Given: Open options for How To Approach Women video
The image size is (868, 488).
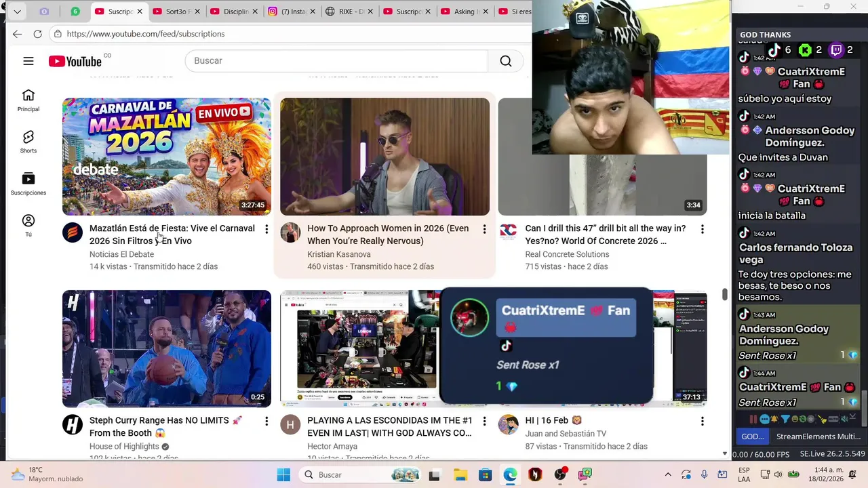Looking at the screenshot, I should [x=484, y=230].
